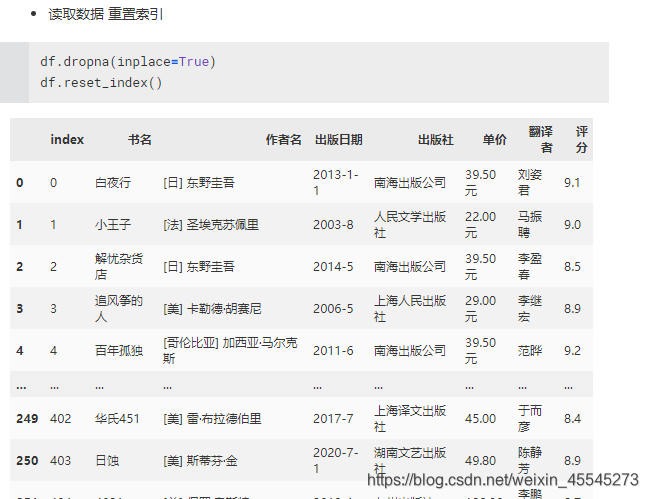Click the '翻译者' column header
Screen dimensions: 649x499
(541, 139)
